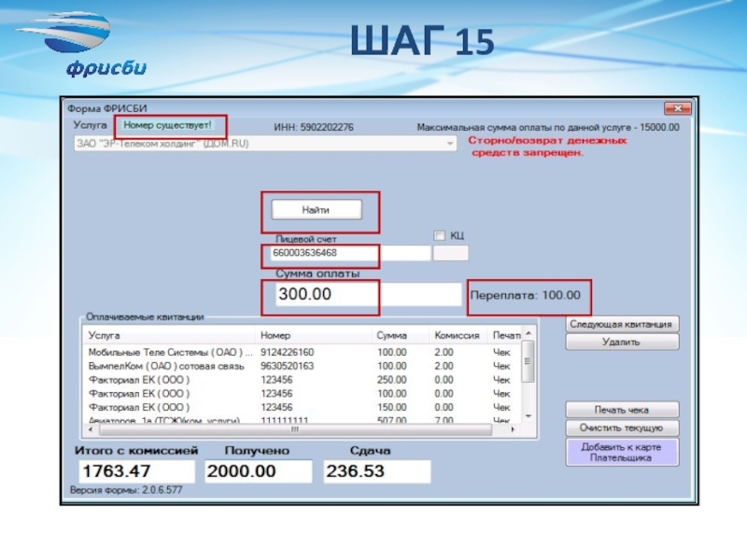Click Очистить текущую button
The image size is (747, 560).
[x=622, y=427]
